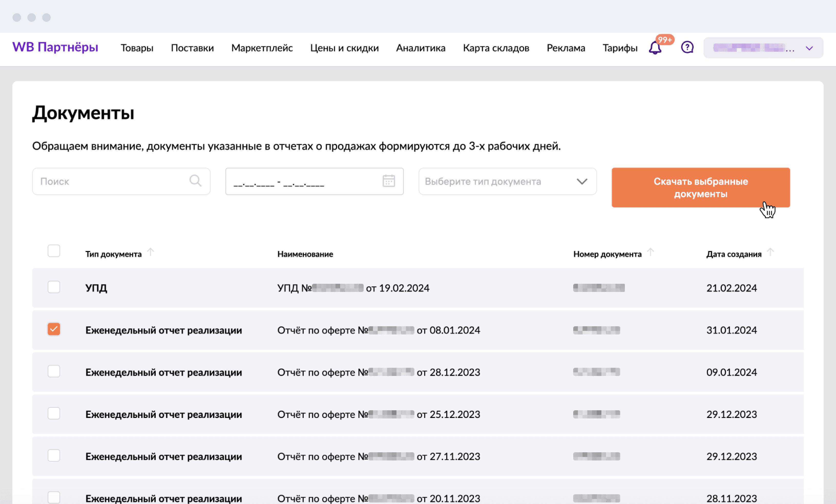The width and height of the screenshot is (836, 504).
Task: Open Отчёт по оферте от 28.12.2023
Action: tap(379, 372)
